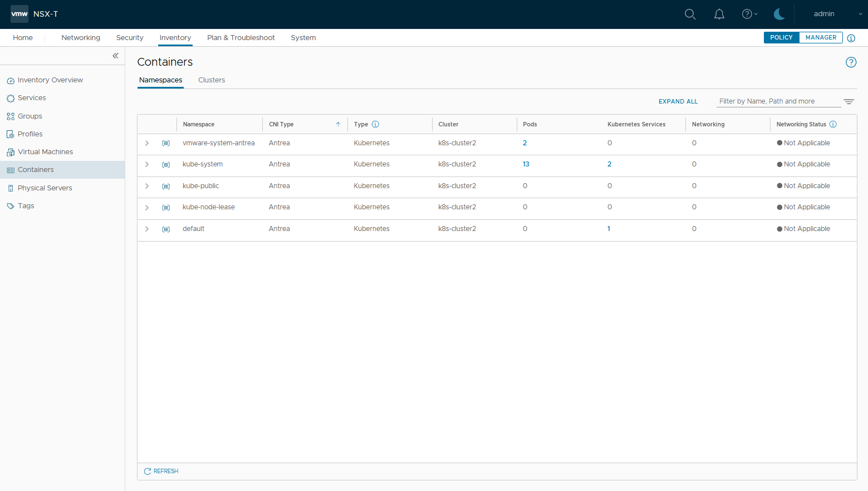Click the REFRESH button
868x491 pixels.
click(161, 472)
